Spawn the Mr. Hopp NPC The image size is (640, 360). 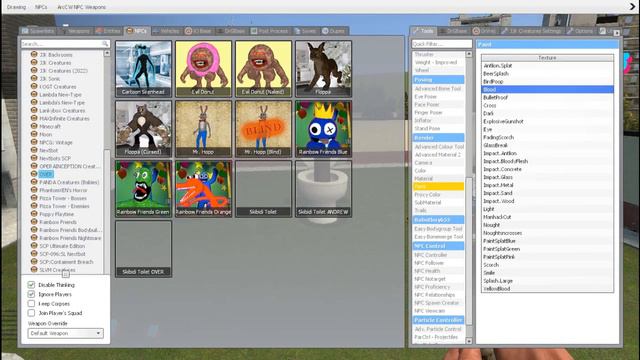[203, 129]
